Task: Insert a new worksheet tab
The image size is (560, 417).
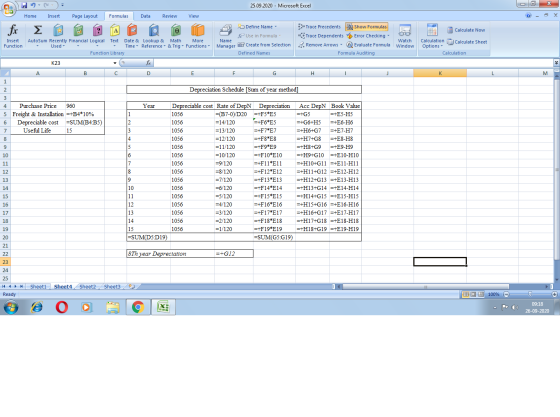Action: (131, 287)
